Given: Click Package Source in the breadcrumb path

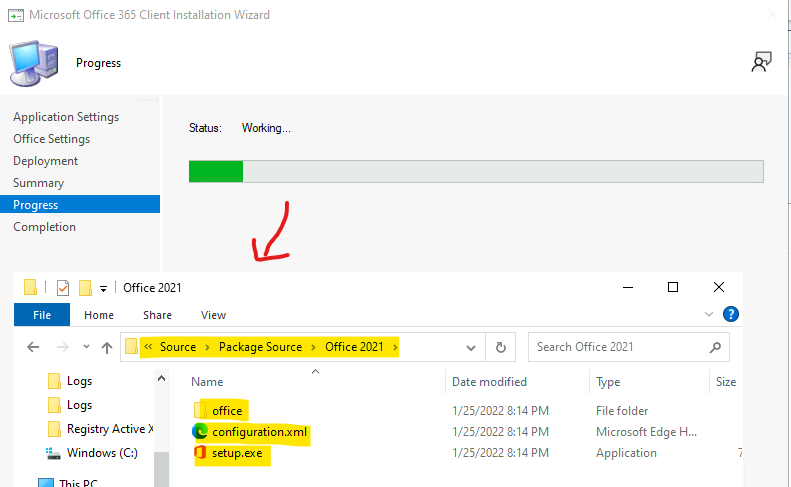Looking at the screenshot, I should [263, 347].
